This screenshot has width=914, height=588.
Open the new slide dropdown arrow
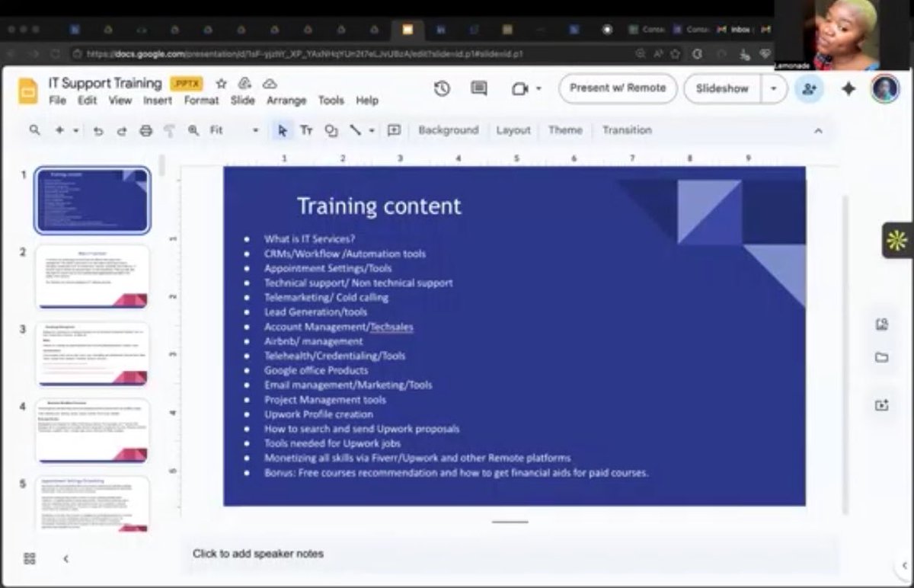pyautogui.click(x=75, y=131)
